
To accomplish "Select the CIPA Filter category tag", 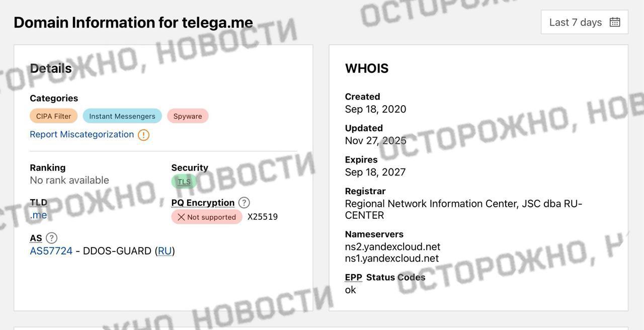I will click(53, 116).
